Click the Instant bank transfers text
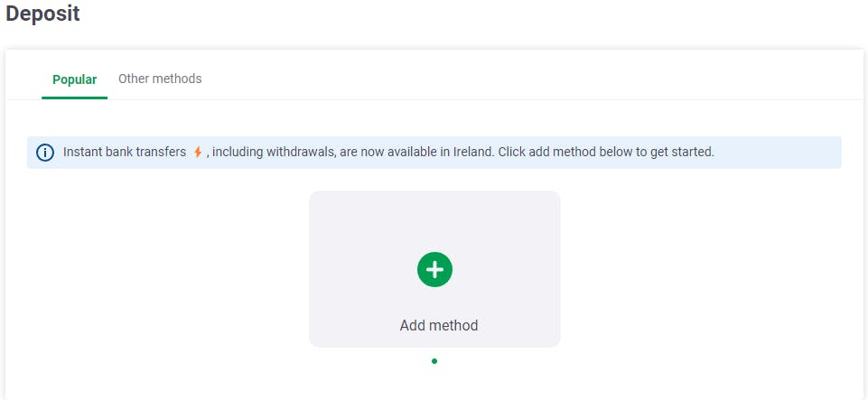Image resolution: width=868 pixels, height=400 pixels. point(125,152)
